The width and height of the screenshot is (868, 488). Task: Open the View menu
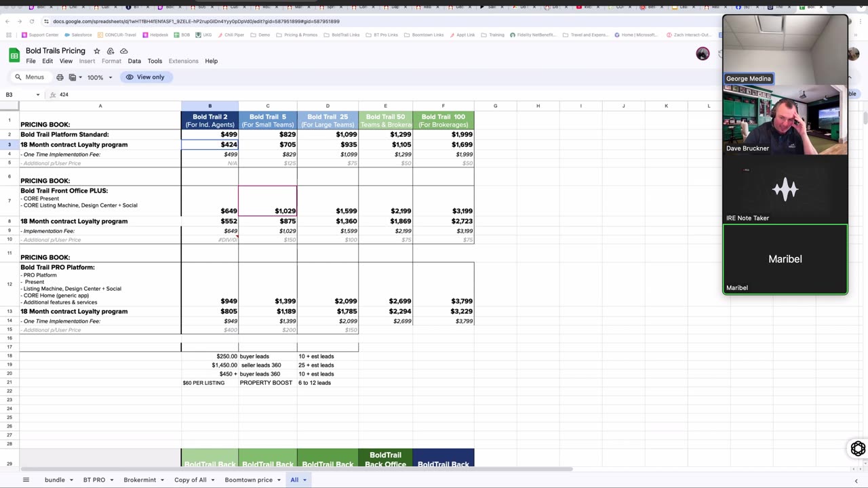[66, 61]
